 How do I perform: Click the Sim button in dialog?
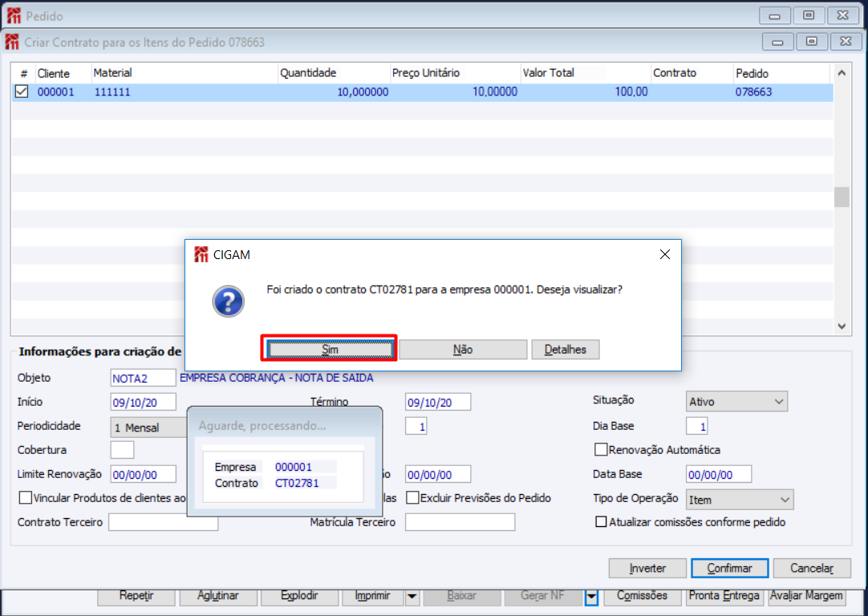click(330, 349)
